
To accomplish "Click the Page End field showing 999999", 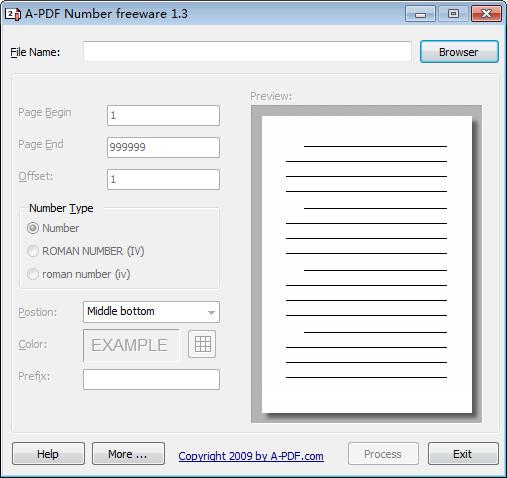I will (x=163, y=147).
